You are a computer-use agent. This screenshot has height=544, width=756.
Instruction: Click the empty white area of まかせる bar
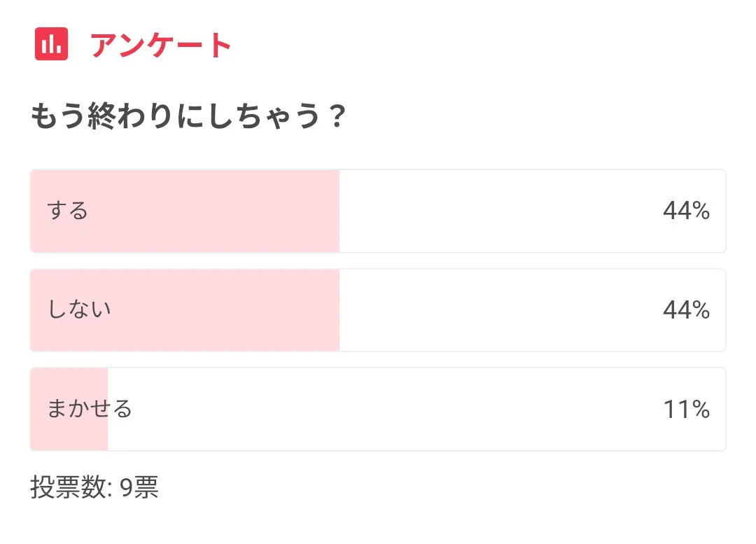click(385, 409)
